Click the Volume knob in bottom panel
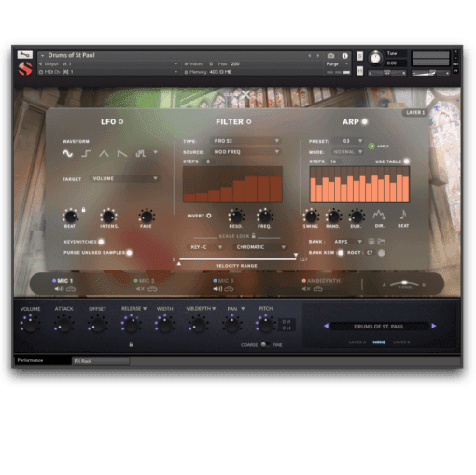 click(x=30, y=325)
